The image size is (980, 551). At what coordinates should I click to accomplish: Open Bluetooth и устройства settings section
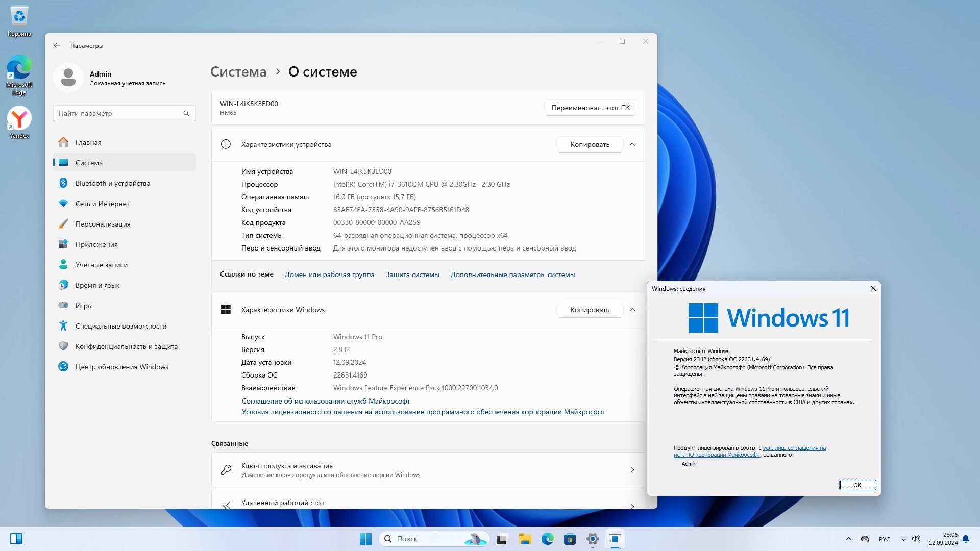(x=112, y=183)
